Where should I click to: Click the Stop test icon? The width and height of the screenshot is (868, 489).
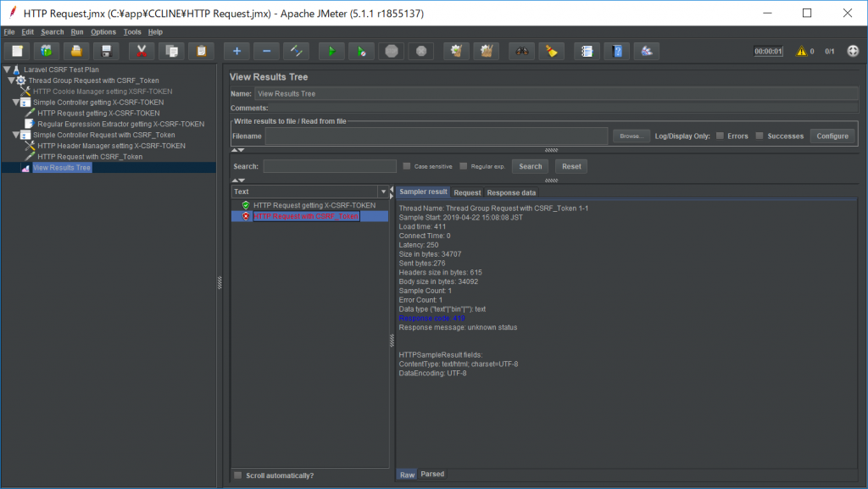[x=392, y=52]
